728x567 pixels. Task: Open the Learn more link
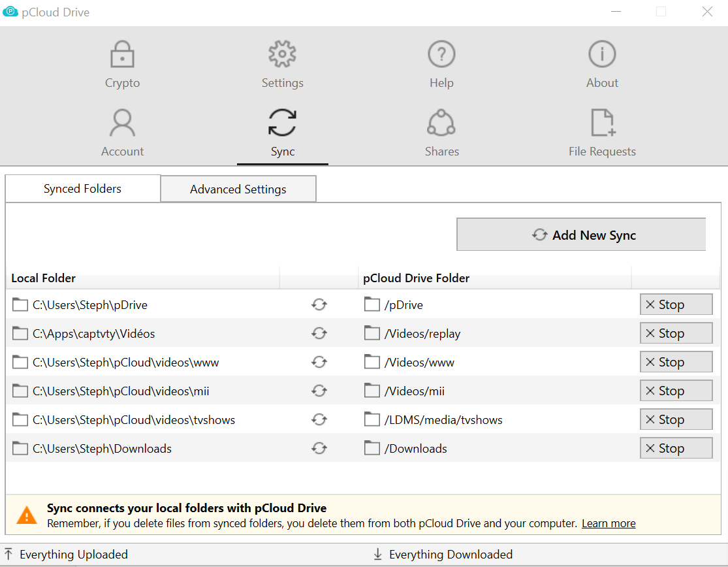[x=609, y=524]
